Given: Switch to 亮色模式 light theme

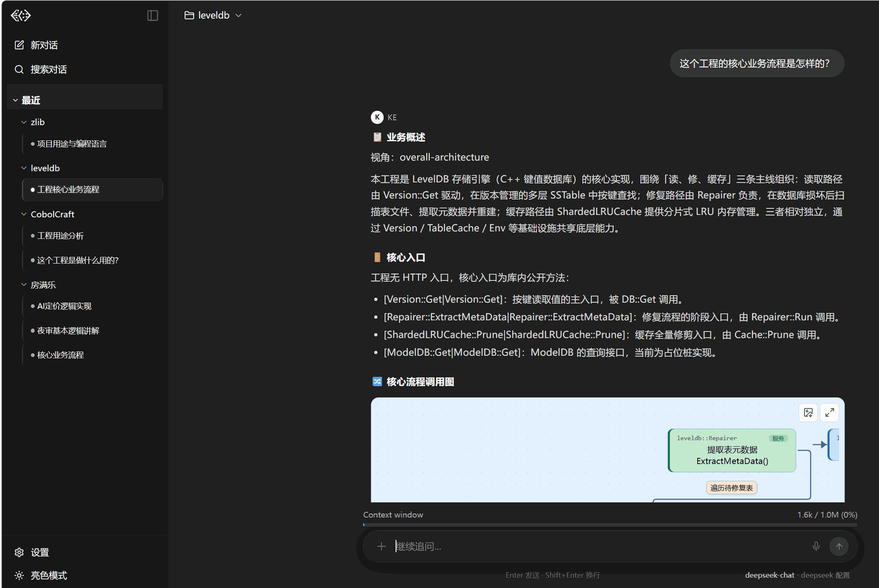Looking at the screenshot, I should click(x=41, y=575).
